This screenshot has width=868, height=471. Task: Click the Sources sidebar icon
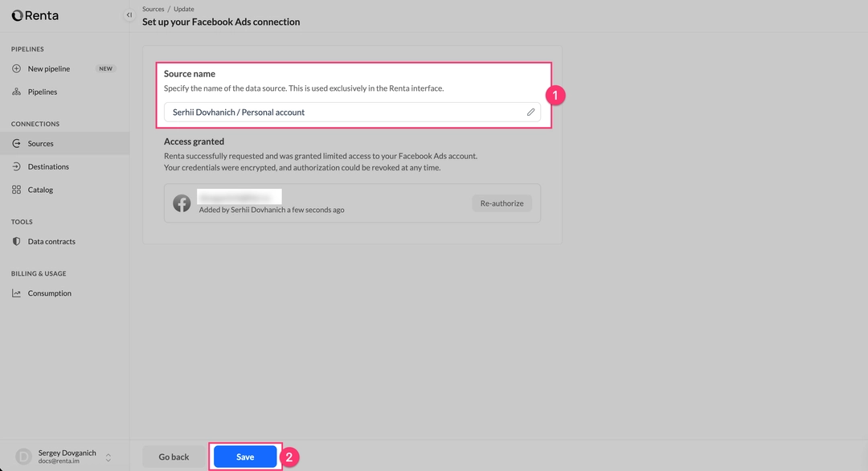pos(17,144)
